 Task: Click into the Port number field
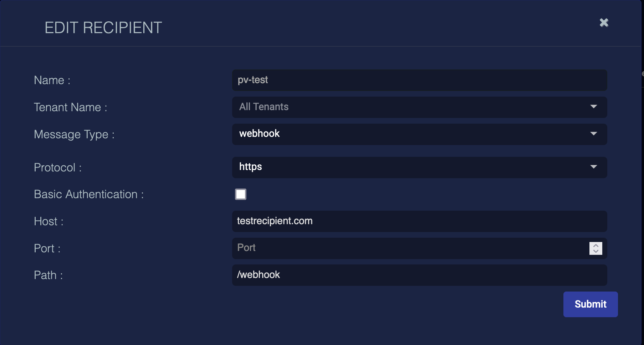[x=410, y=248]
